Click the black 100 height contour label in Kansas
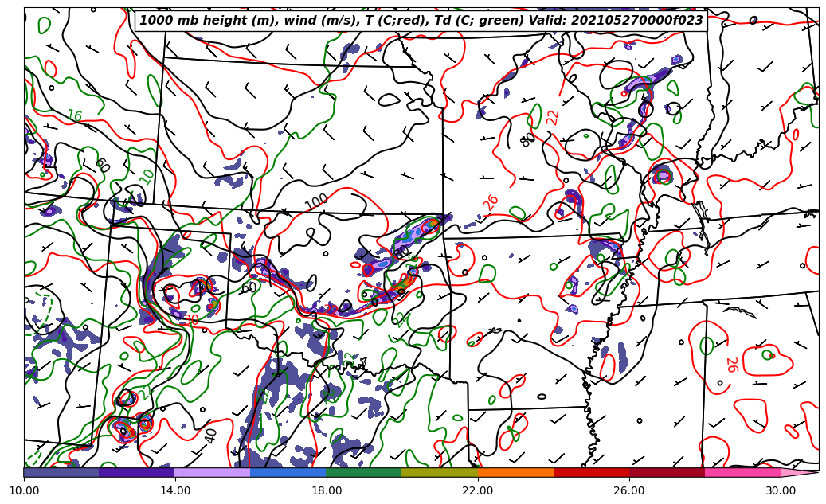Image resolution: width=826 pixels, height=504 pixels. point(316,201)
